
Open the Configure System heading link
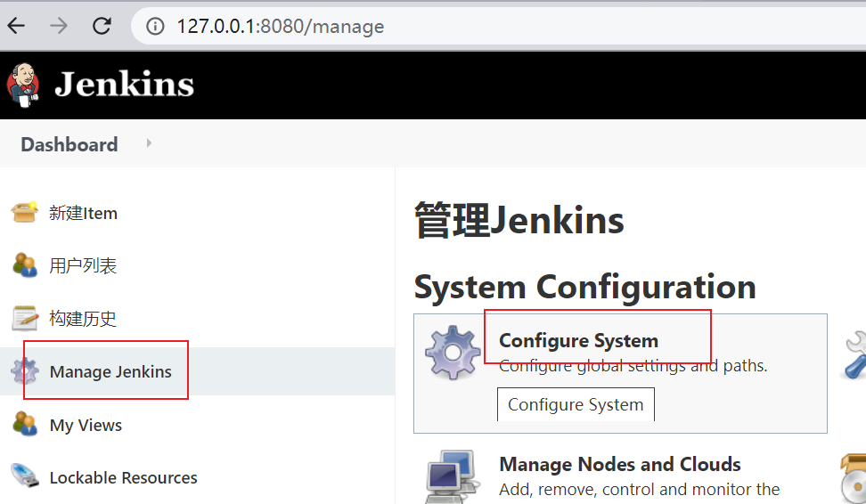578,340
